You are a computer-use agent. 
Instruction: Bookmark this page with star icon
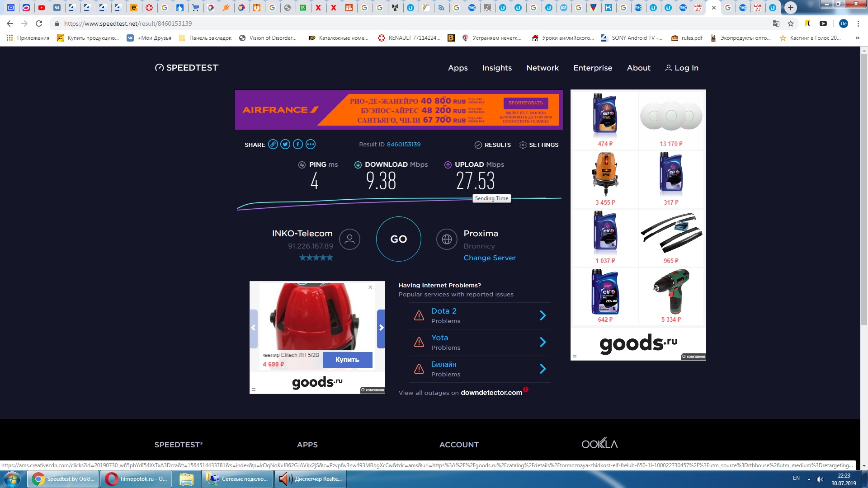click(790, 23)
